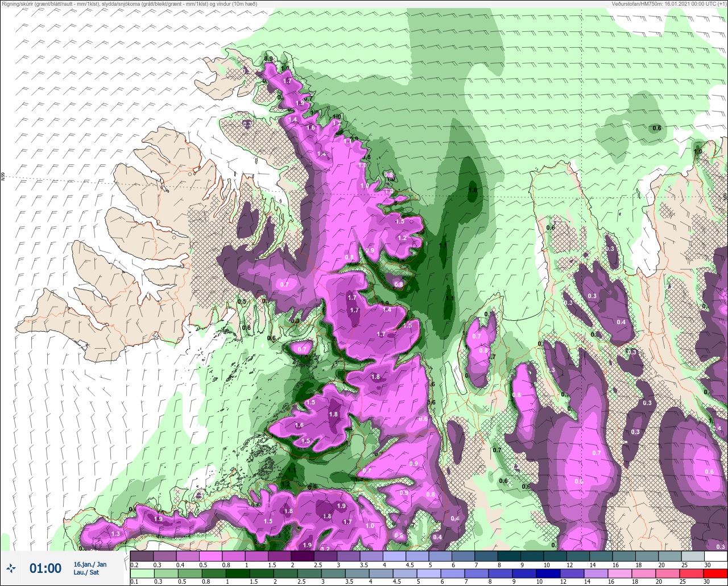The height and width of the screenshot is (586, 728).
Task: Select the white swatch at 30 in top legend row
Action: point(715,556)
